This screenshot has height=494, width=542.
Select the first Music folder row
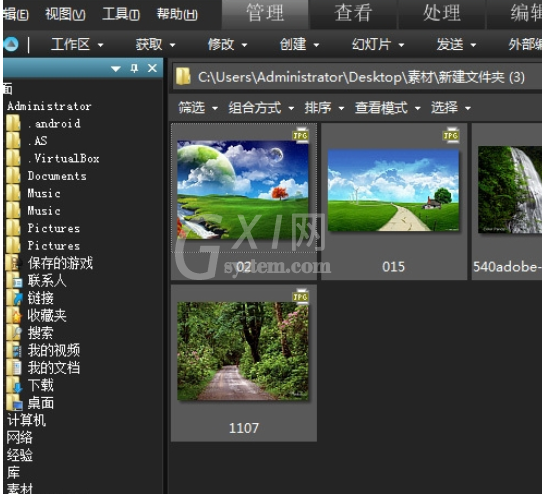point(44,193)
